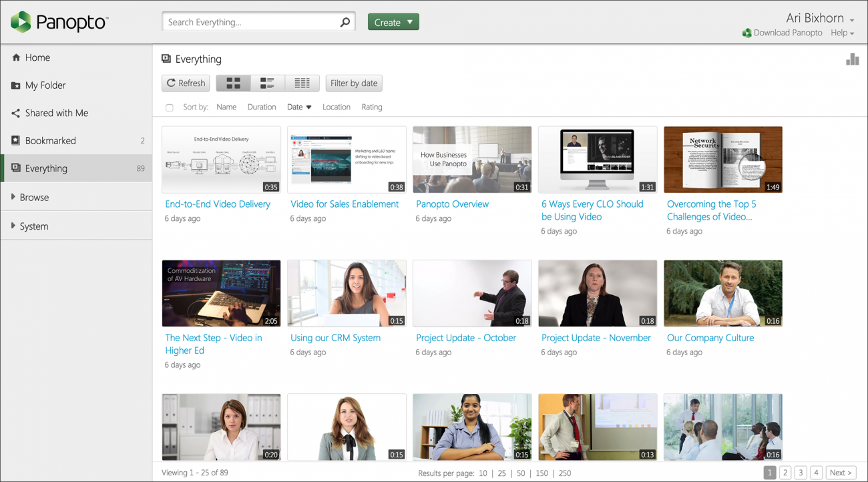The height and width of the screenshot is (482, 868).
Task: Select the grid view icon
Action: 232,83
